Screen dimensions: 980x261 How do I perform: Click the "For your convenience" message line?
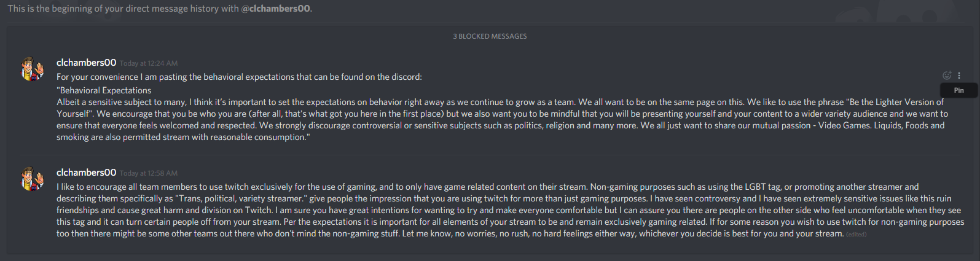239,77
